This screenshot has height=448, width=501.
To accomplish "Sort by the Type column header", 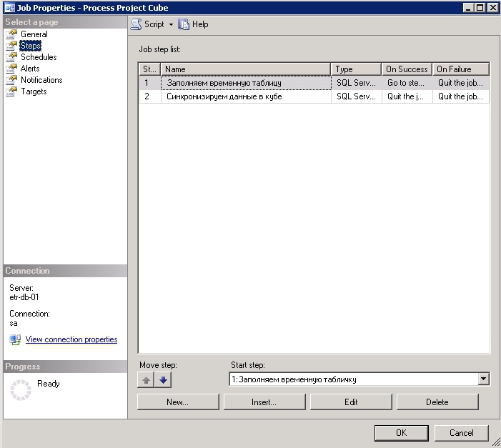I will [356, 69].
